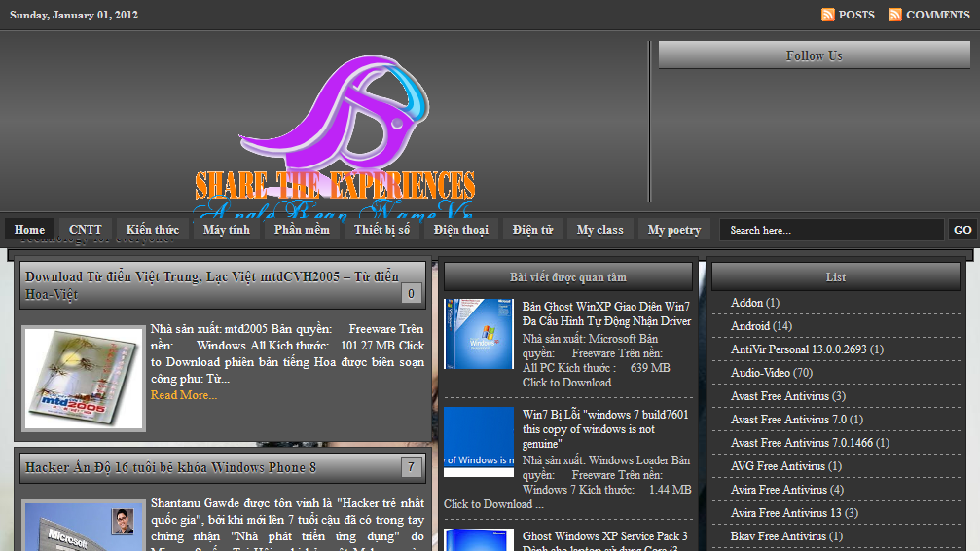
Task: Open the Phần mềm menu item
Action: point(302,230)
